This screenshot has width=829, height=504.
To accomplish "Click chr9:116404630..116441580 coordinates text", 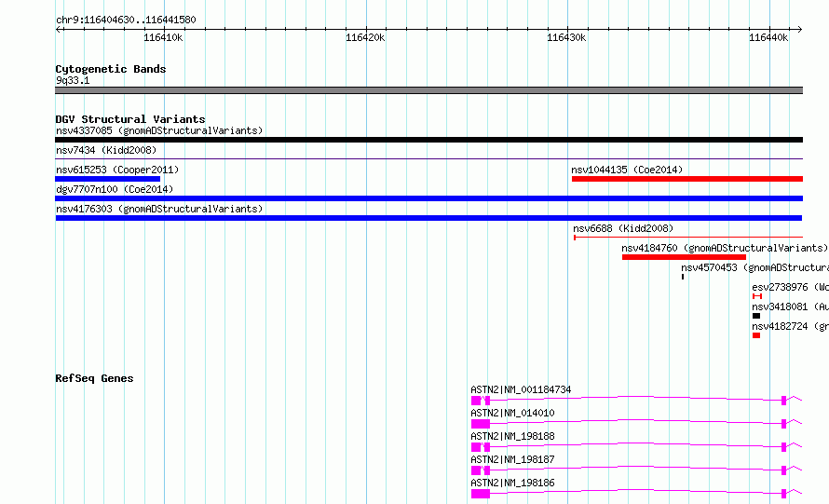I will tap(126, 20).
